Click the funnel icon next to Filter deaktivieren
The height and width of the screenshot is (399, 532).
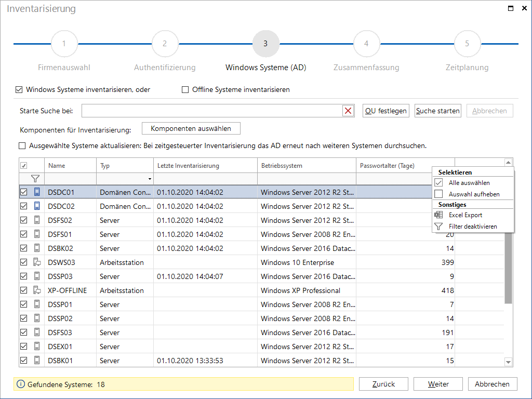438,227
